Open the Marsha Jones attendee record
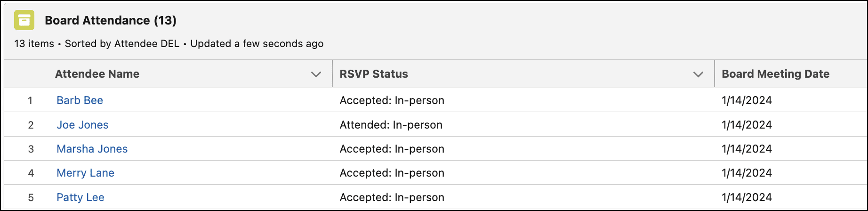Image resolution: width=868 pixels, height=211 pixels. (x=92, y=149)
